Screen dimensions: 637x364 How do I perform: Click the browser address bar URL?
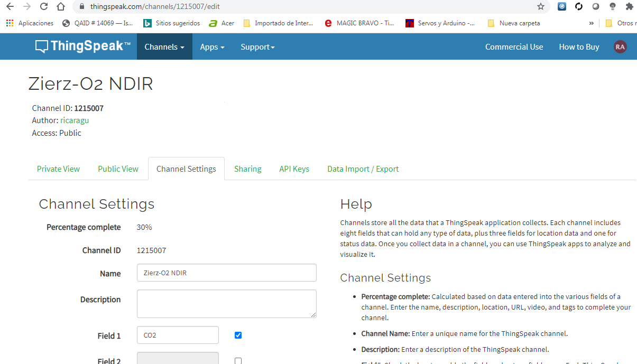point(155,7)
